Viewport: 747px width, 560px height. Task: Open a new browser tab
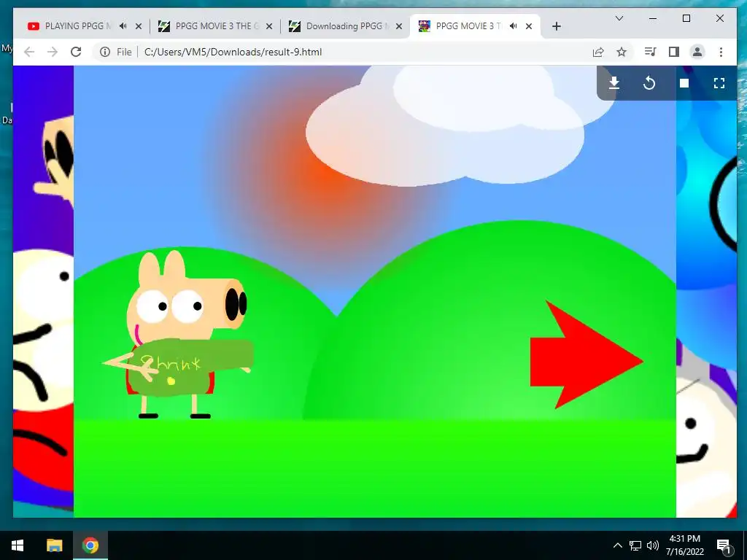[x=557, y=26]
